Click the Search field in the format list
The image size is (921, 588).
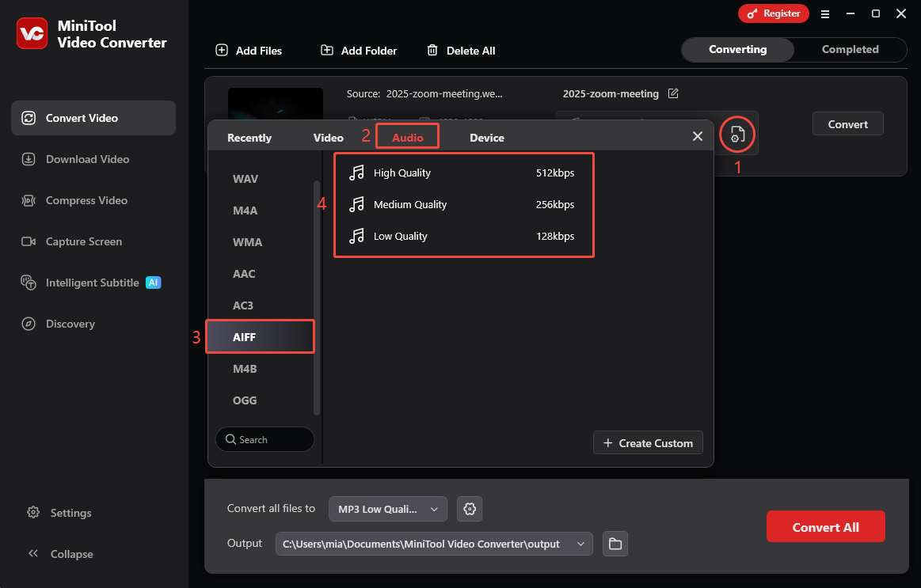265,439
